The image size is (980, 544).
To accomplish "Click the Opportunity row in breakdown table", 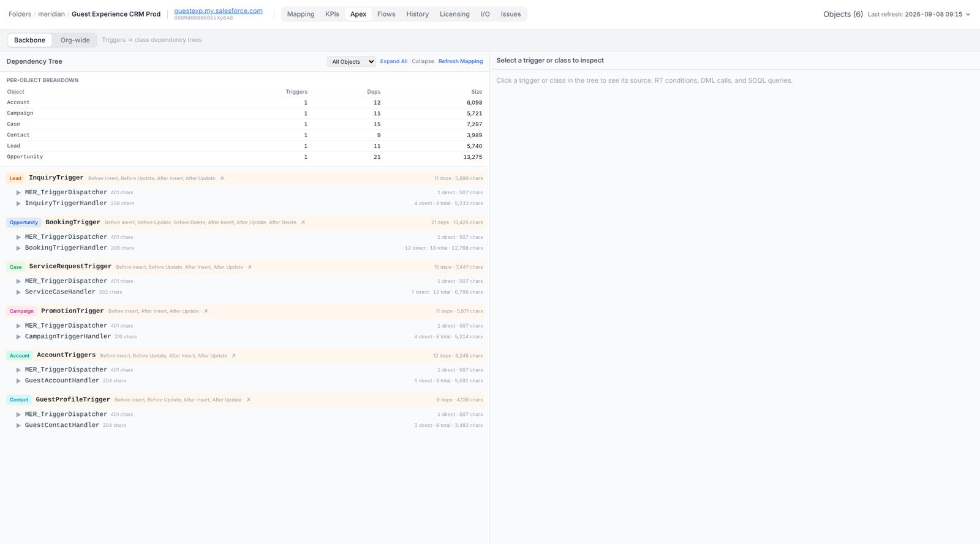I will tap(244, 157).
